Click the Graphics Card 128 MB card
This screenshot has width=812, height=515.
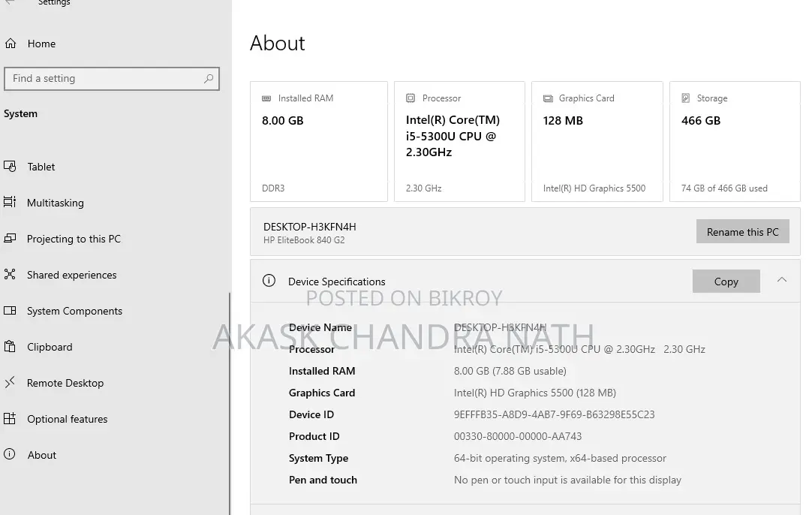[597, 141]
